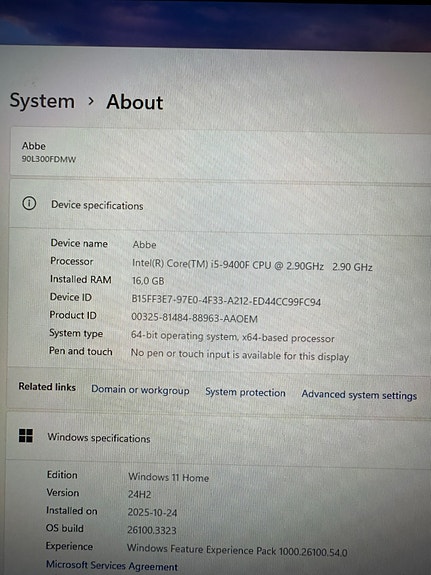The width and height of the screenshot is (431, 575).
Task: Click the Windows 11 Home edition value
Action: point(168,477)
